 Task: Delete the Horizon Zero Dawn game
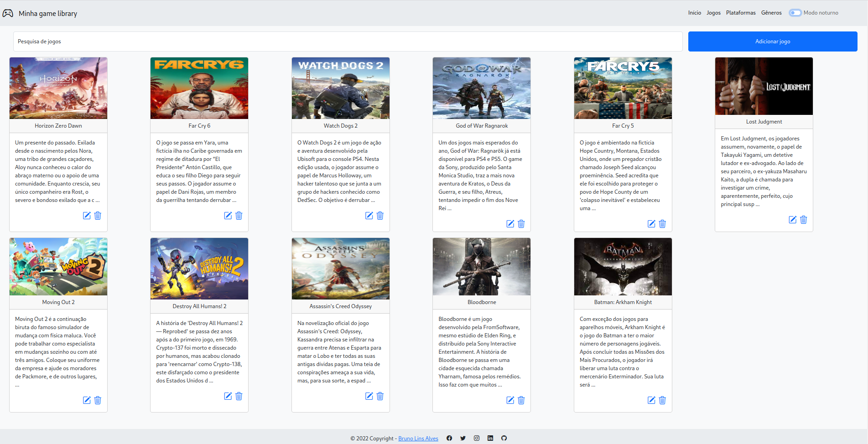[98, 216]
